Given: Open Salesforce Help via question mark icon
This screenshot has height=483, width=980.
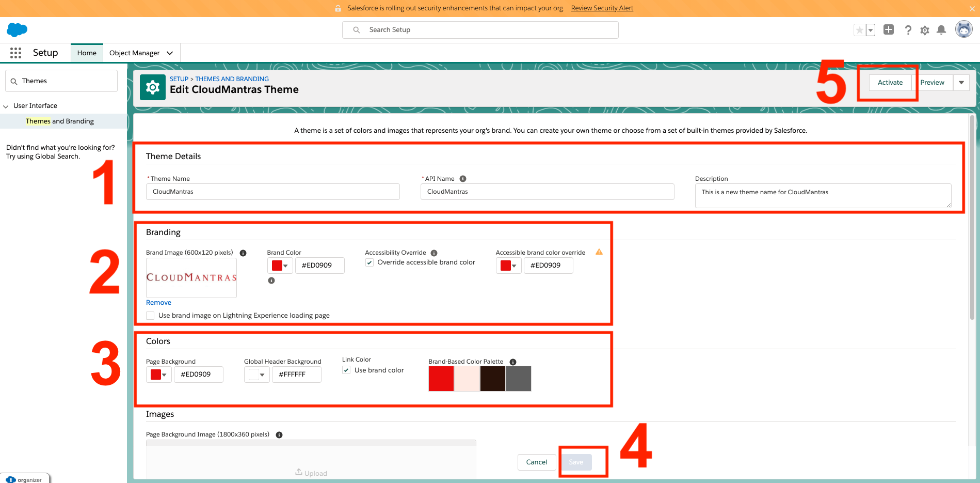Looking at the screenshot, I should [x=908, y=30].
